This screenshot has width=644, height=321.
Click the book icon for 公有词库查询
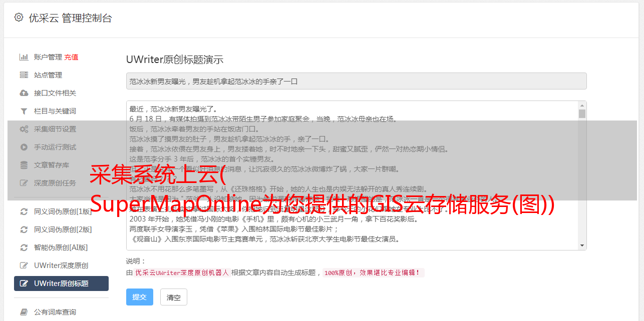point(24,312)
